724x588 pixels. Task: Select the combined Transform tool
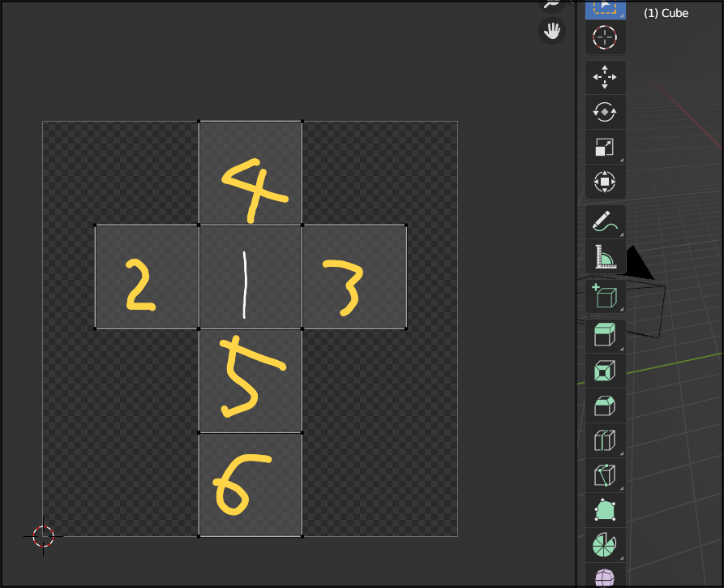click(606, 182)
